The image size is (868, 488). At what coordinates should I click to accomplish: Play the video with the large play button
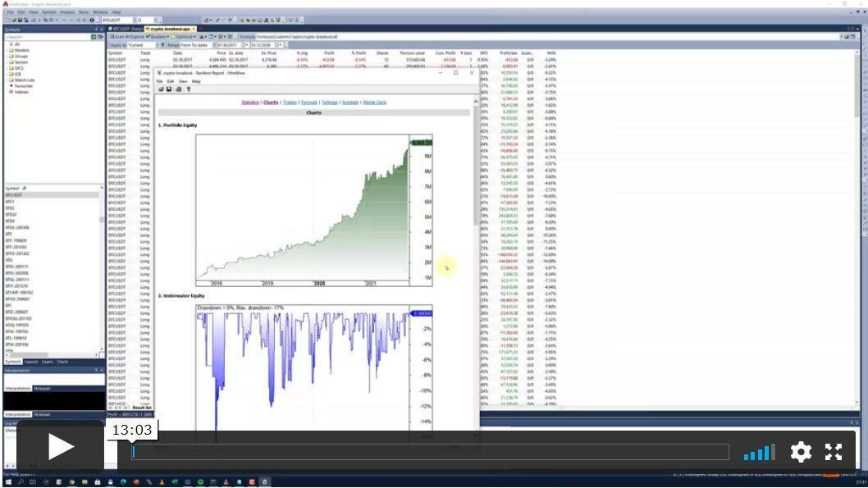tap(60, 446)
